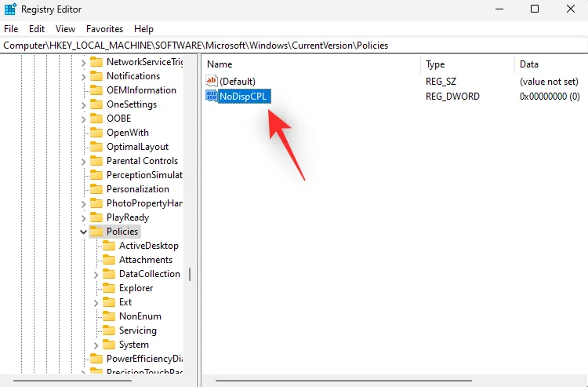588x387 pixels.
Task: Select the OEMInformation key label
Action: (x=141, y=90)
